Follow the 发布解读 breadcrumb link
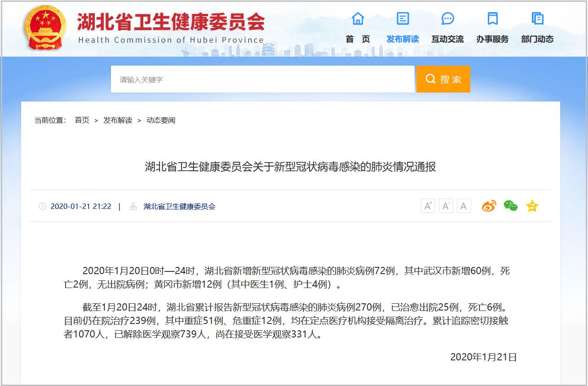The width and height of the screenshot is (588, 386). pos(118,120)
